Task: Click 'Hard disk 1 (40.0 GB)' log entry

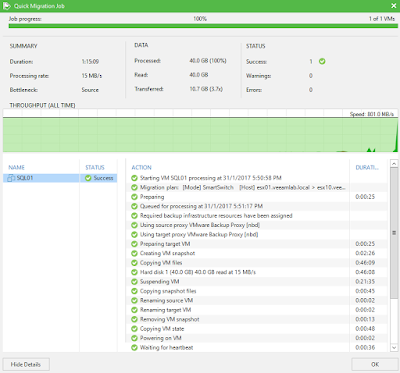Action: 198,272
